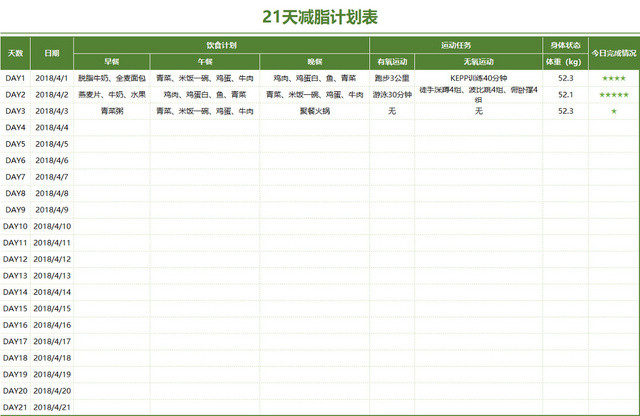Select the '运动任务' merged header cell
Viewport: 640px width, 416px height.
(x=456, y=45)
